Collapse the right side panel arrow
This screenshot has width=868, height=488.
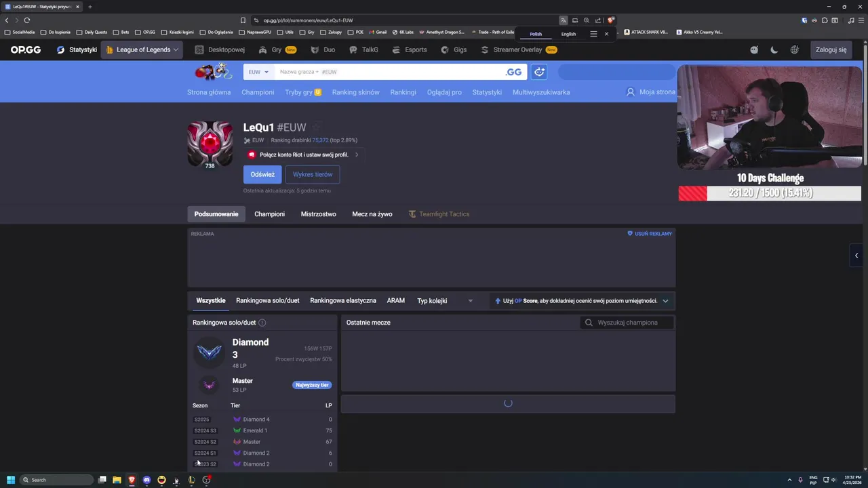click(856, 256)
